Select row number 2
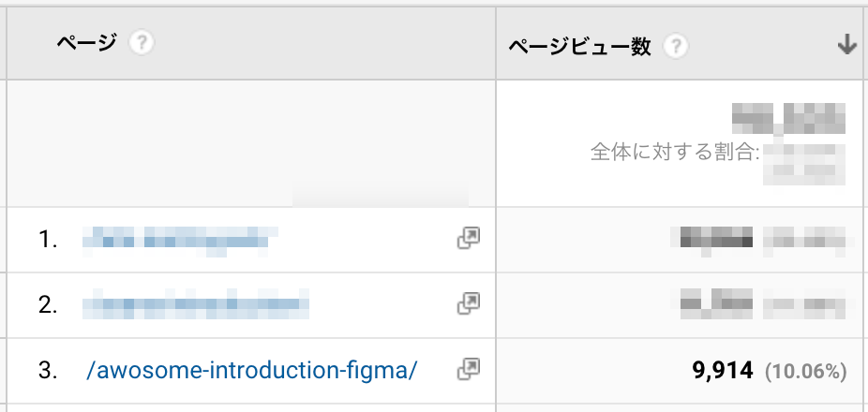This screenshot has width=868, height=412. point(48,304)
